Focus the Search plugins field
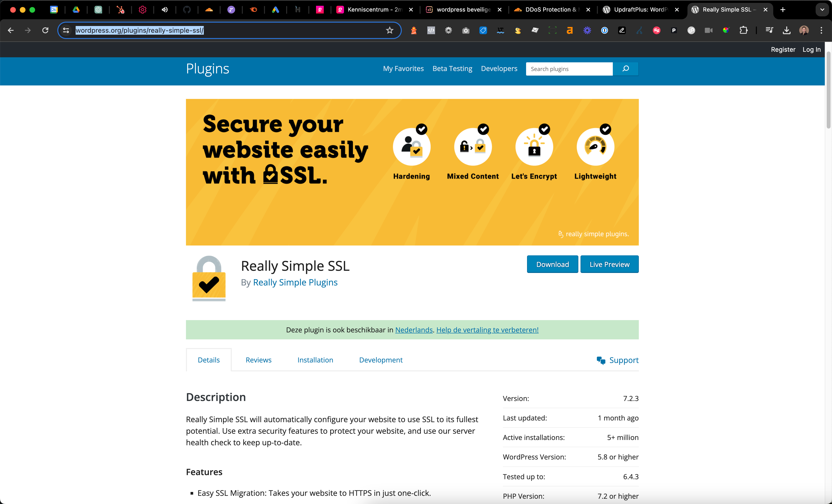This screenshot has height=504, width=832. 569,69
